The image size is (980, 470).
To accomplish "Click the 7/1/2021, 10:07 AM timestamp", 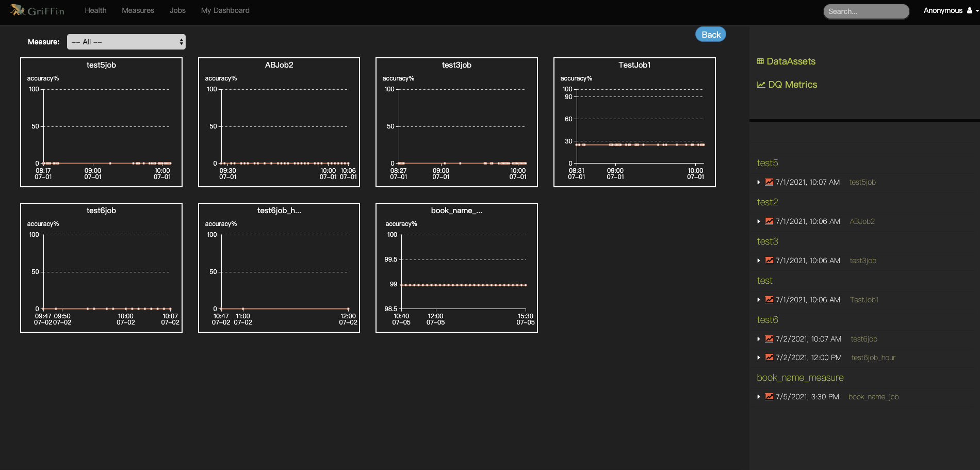I will click(x=807, y=182).
